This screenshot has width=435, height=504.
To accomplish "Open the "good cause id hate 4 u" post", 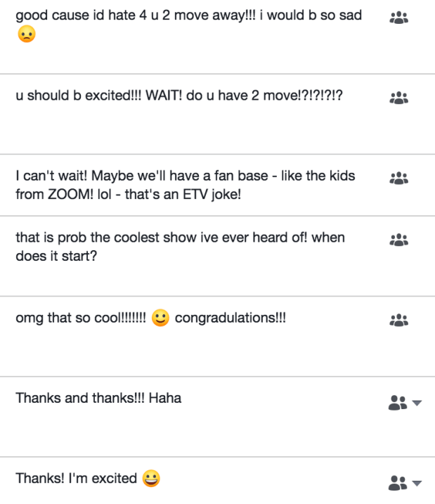I will pos(188,15).
